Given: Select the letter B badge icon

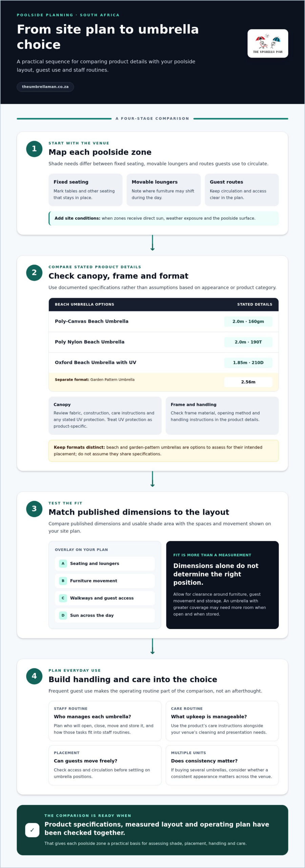Looking at the screenshot, I should [x=63, y=581].
